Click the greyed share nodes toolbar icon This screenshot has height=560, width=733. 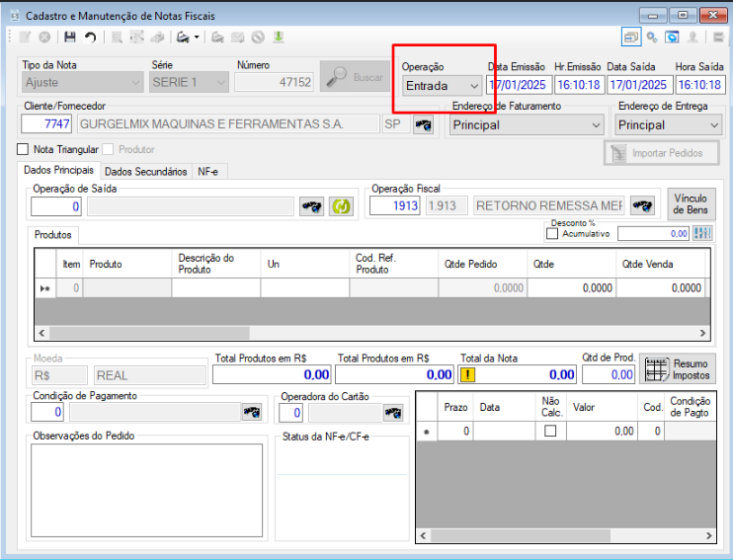pyautogui.click(x=136, y=37)
